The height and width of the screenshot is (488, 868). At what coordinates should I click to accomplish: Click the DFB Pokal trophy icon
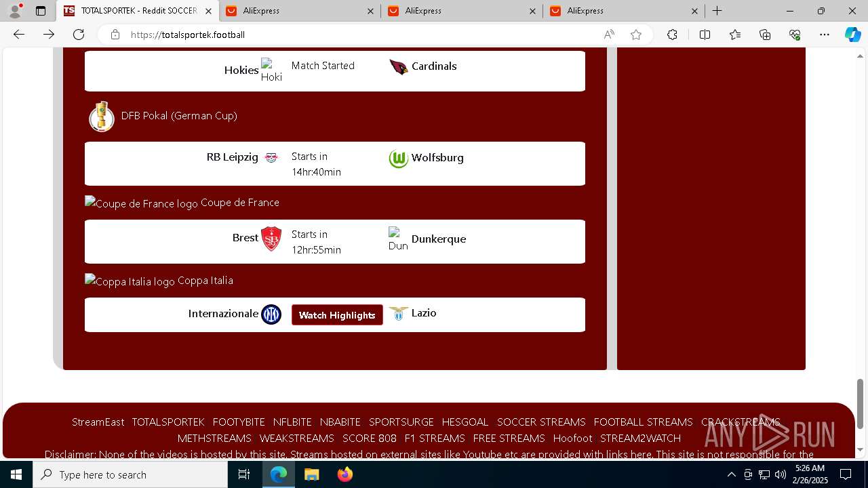coord(102,116)
